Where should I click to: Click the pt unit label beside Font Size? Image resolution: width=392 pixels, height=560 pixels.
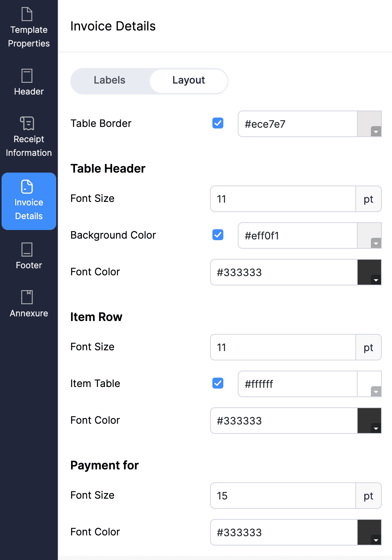coord(368,199)
